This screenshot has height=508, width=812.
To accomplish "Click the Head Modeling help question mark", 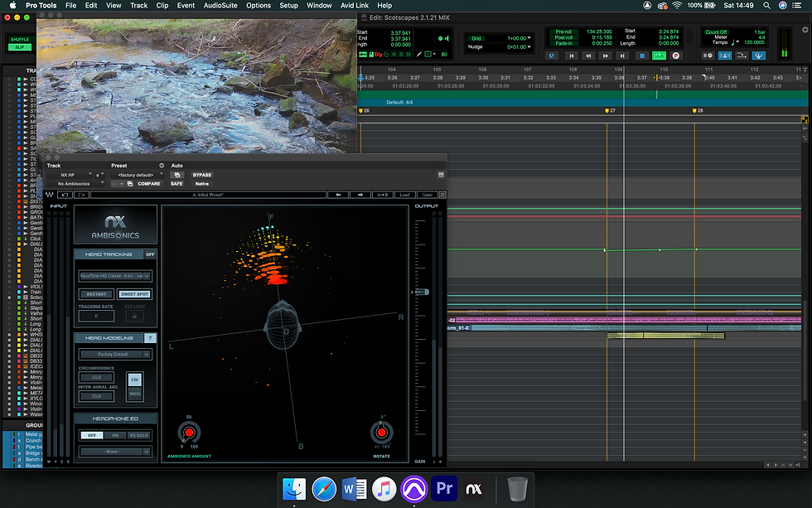I will click(x=150, y=338).
